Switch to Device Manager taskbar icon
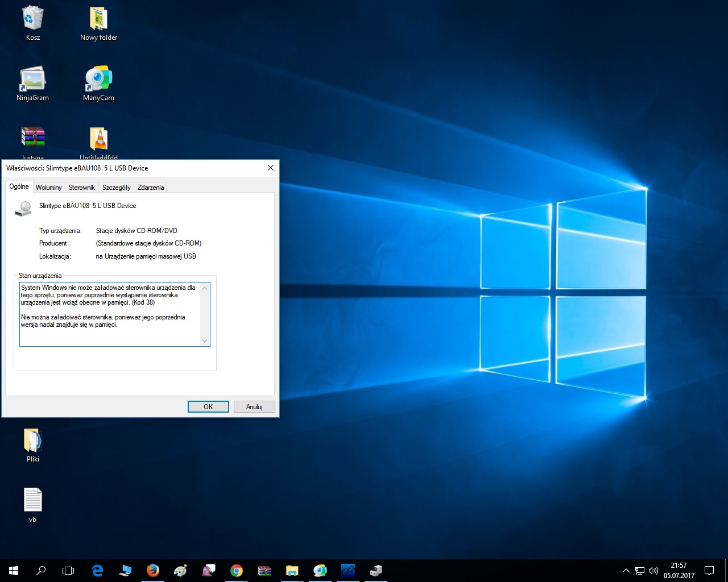 click(x=376, y=570)
